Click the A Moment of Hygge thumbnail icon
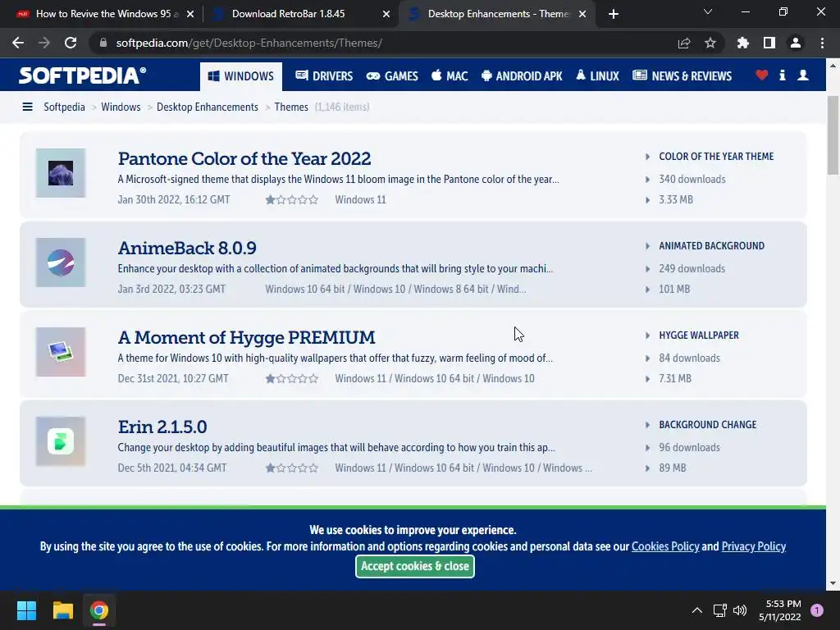 pyautogui.click(x=61, y=352)
